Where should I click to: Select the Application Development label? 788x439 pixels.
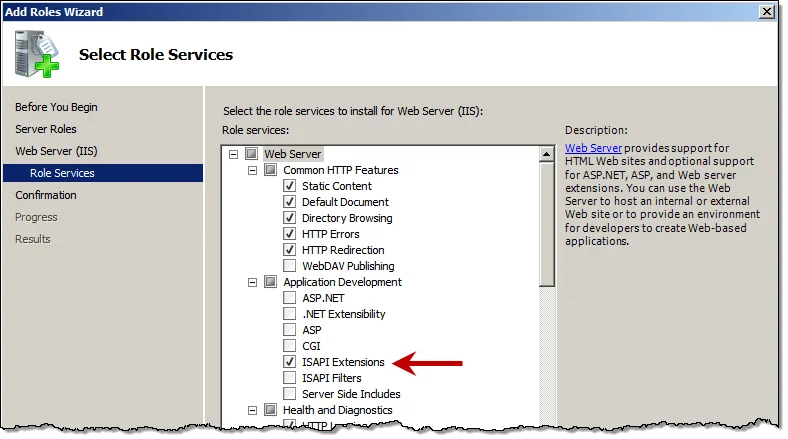pyautogui.click(x=342, y=282)
